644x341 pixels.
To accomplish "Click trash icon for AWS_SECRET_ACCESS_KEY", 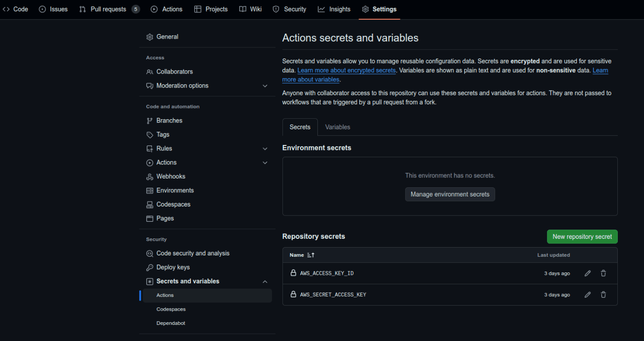I will click(x=603, y=295).
